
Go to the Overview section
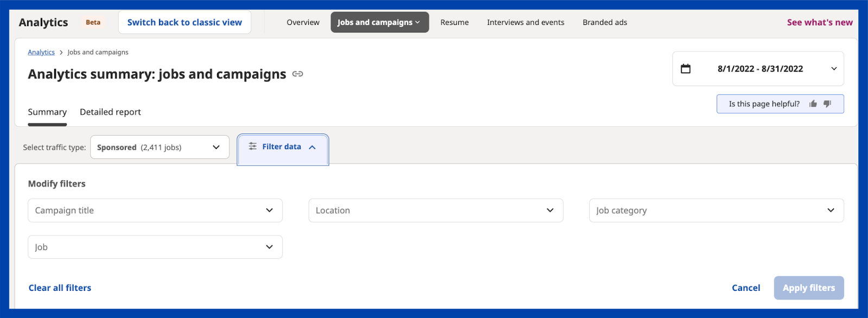point(303,22)
